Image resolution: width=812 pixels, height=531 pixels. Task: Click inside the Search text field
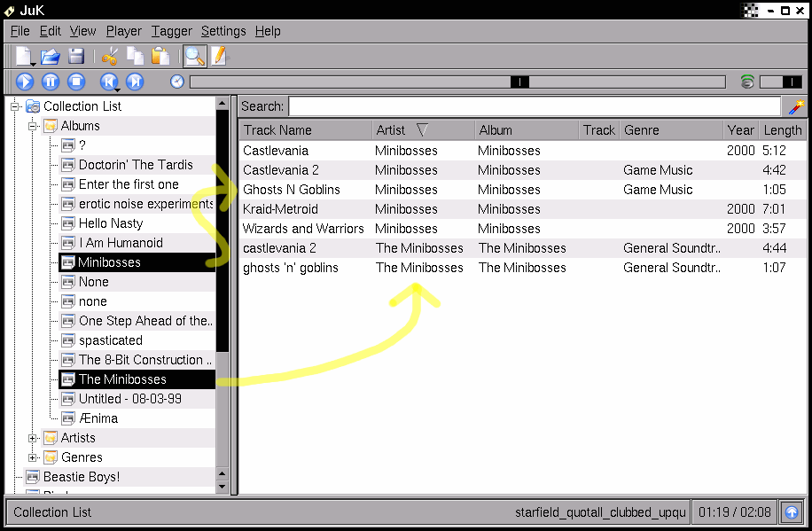tap(535, 106)
